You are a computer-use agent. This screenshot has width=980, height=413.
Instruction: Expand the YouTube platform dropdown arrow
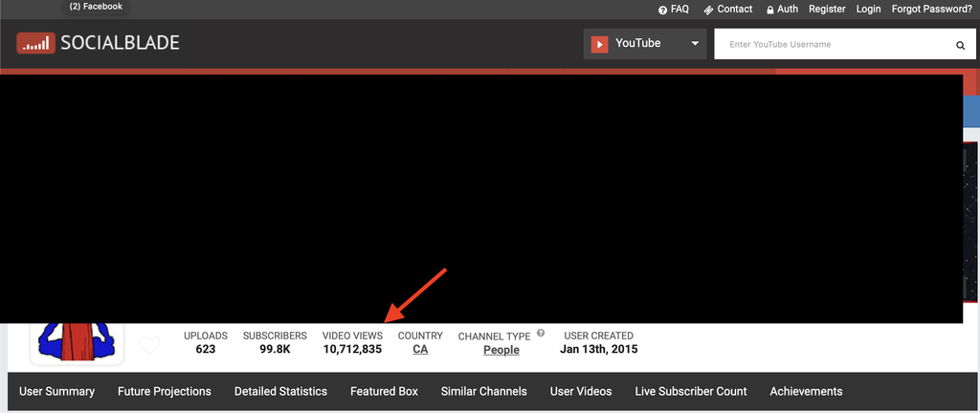click(695, 44)
